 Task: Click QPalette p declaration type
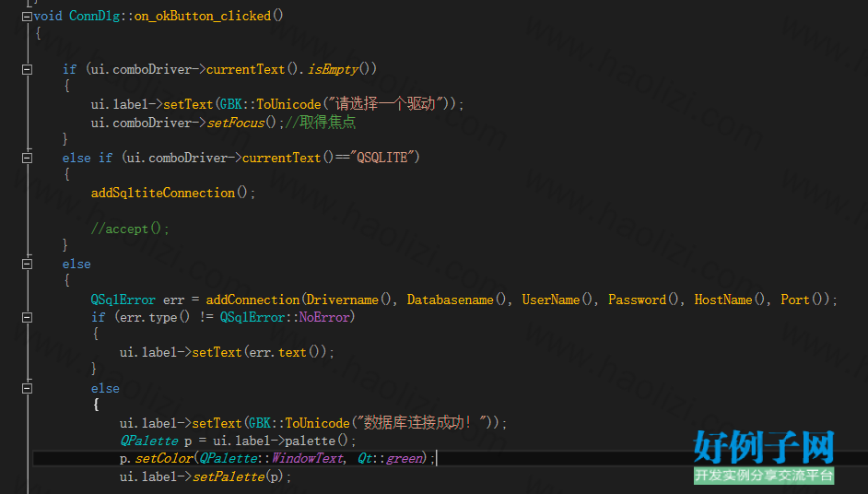pos(149,441)
